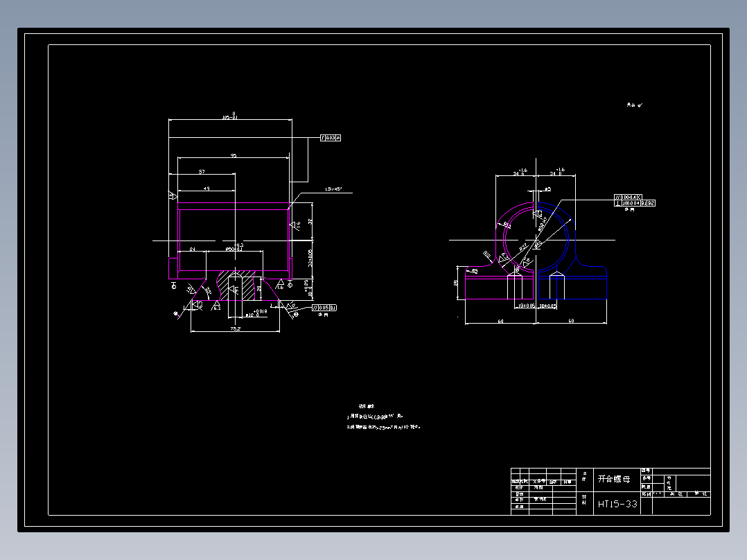Image resolution: width=747 pixels, height=560 pixels.
Task: Click the 18±0.05 dimension in right view
Action: click(x=547, y=306)
